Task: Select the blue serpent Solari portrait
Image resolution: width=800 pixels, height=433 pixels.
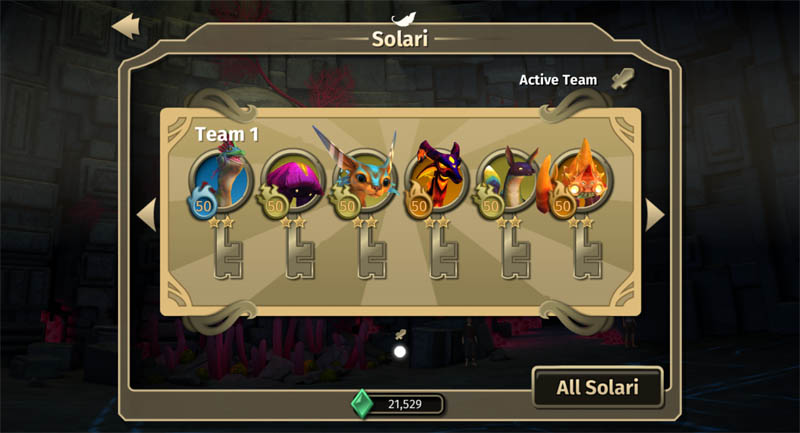Action: [221, 180]
